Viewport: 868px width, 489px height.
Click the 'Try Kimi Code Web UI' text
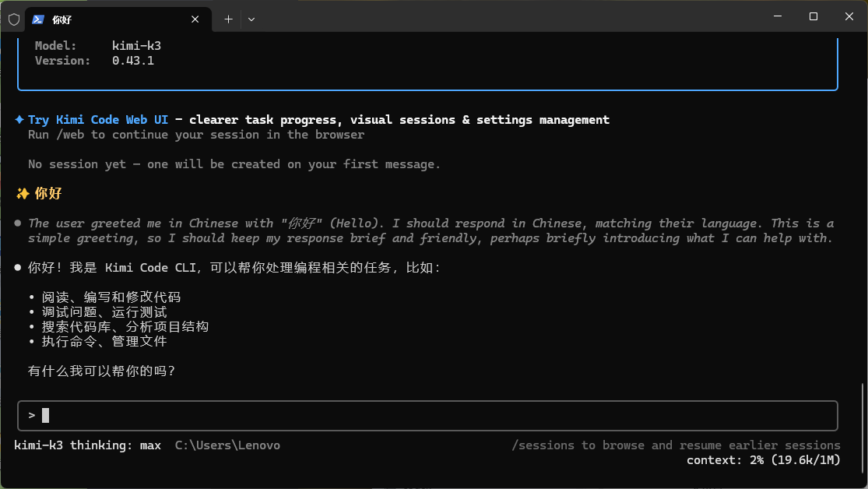98,120
